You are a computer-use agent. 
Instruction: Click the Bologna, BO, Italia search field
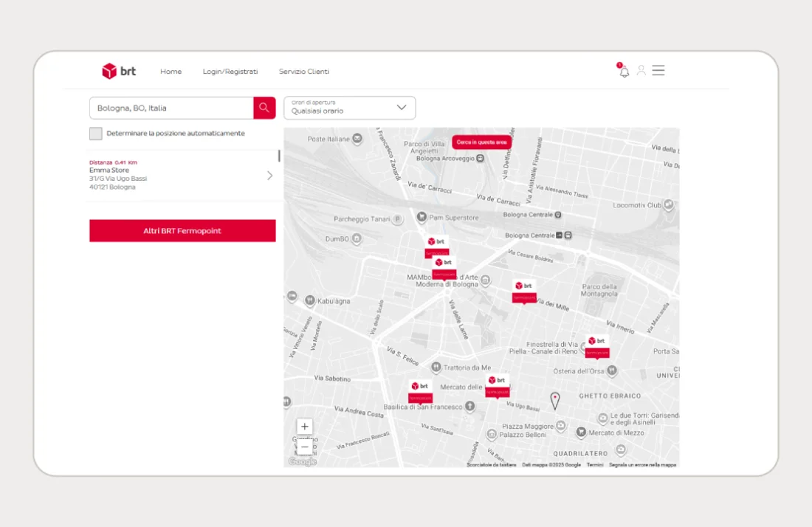click(171, 108)
